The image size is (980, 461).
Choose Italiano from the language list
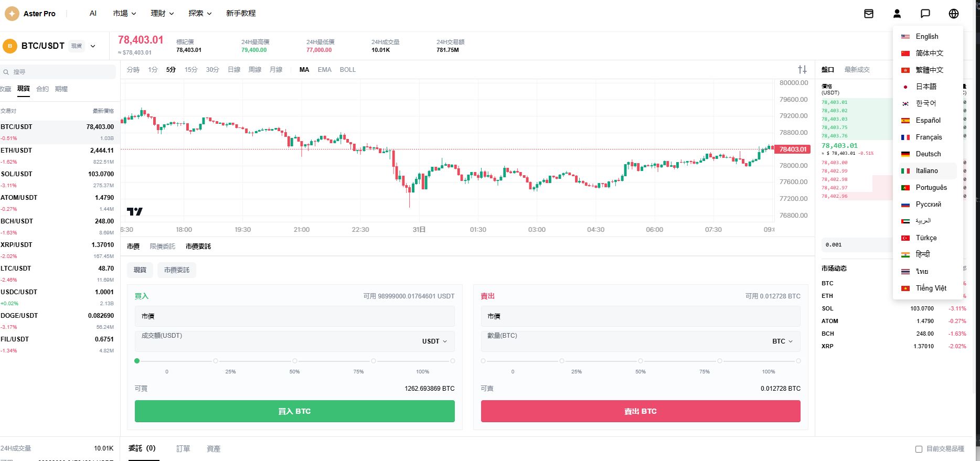click(928, 170)
